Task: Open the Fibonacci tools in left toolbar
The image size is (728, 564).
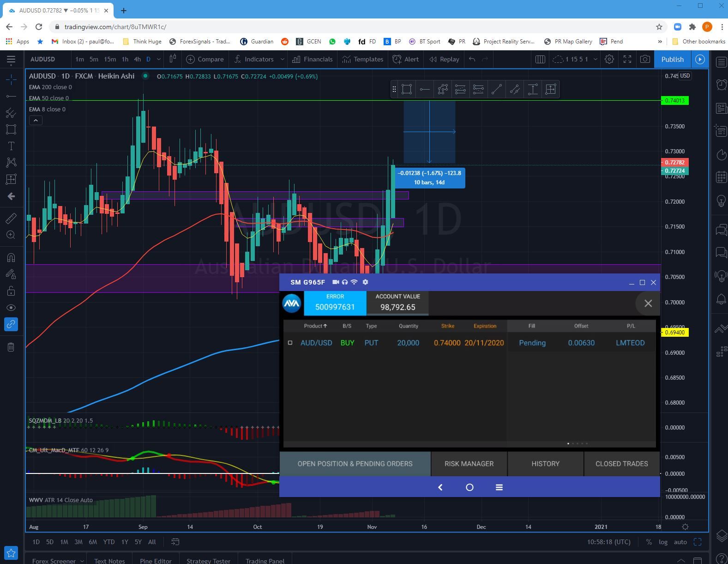Action: (11, 113)
